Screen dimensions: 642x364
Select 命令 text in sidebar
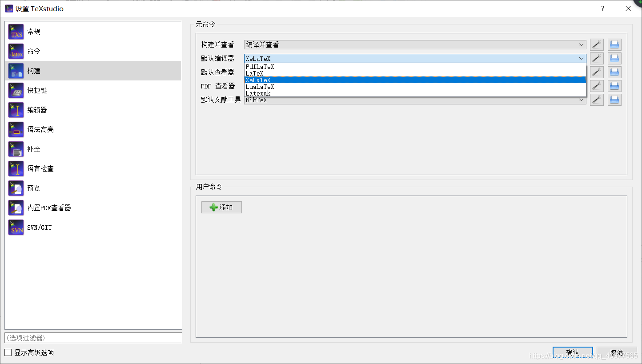(x=34, y=52)
